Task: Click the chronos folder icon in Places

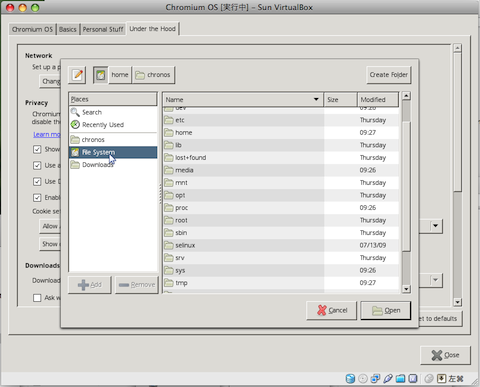Action: (x=75, y=139)
